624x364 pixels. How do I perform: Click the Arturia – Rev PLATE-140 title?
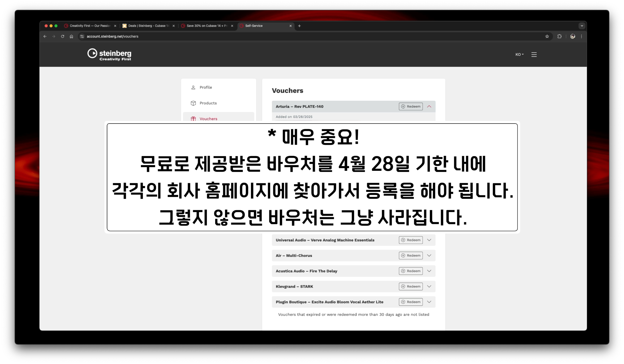click(x=299, y=106)
